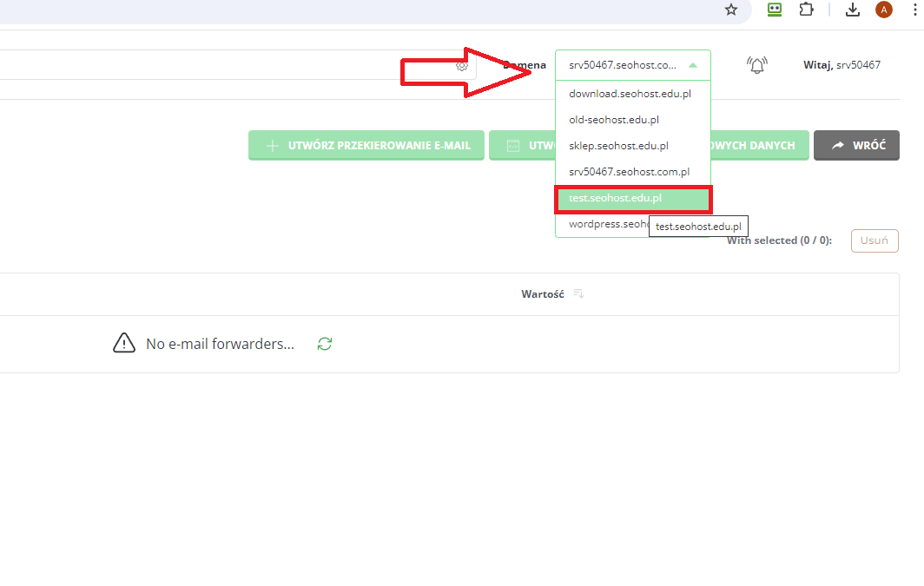Click the refresh icon beside No e-mail forwarders

tap(325, 344)
